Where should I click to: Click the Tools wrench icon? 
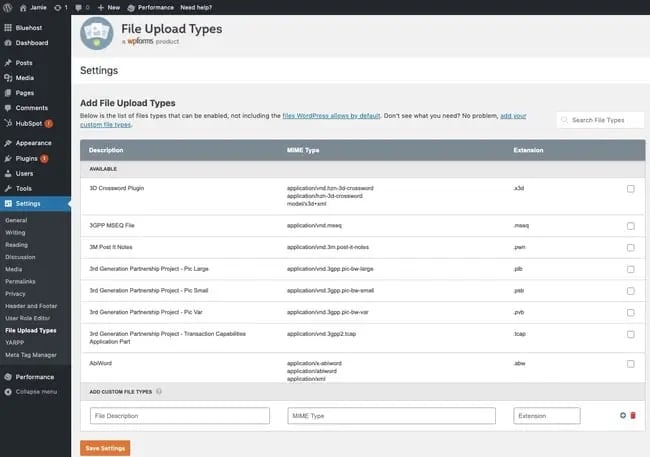(8, 188)
